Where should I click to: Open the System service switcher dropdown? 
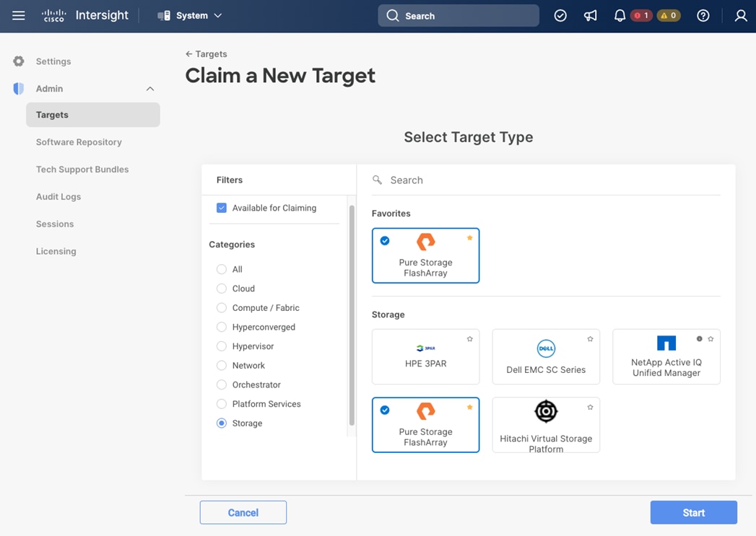tap(190, 15)
